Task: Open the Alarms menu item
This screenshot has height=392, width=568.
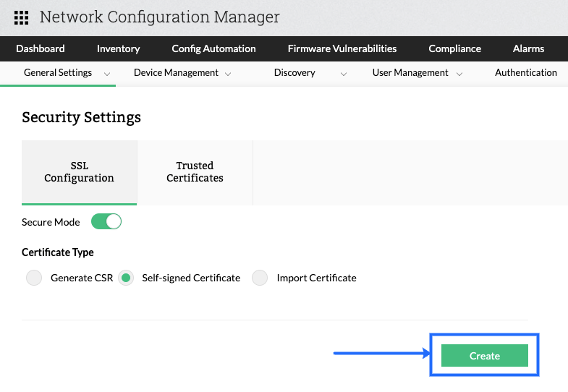Action: point(528,49)
